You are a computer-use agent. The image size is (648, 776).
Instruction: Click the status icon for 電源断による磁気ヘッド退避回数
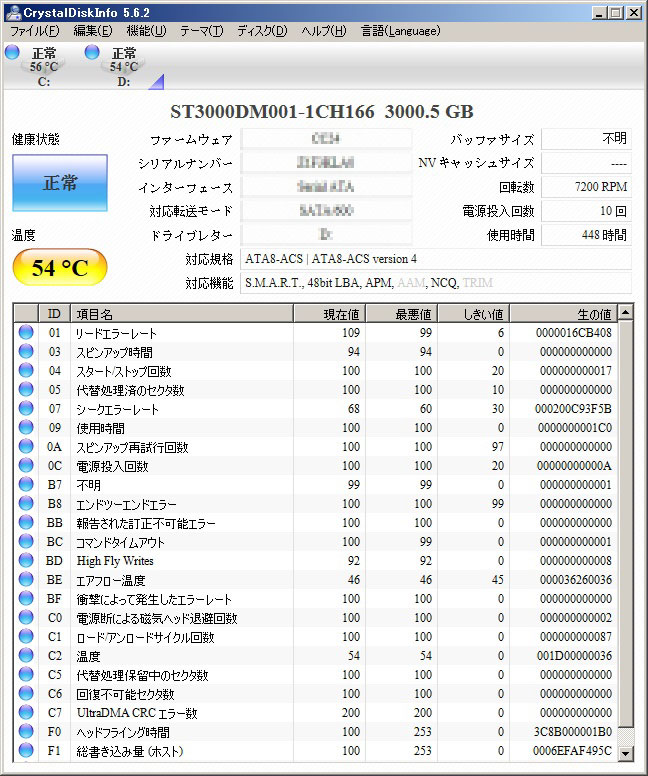[x=26, y=617]
